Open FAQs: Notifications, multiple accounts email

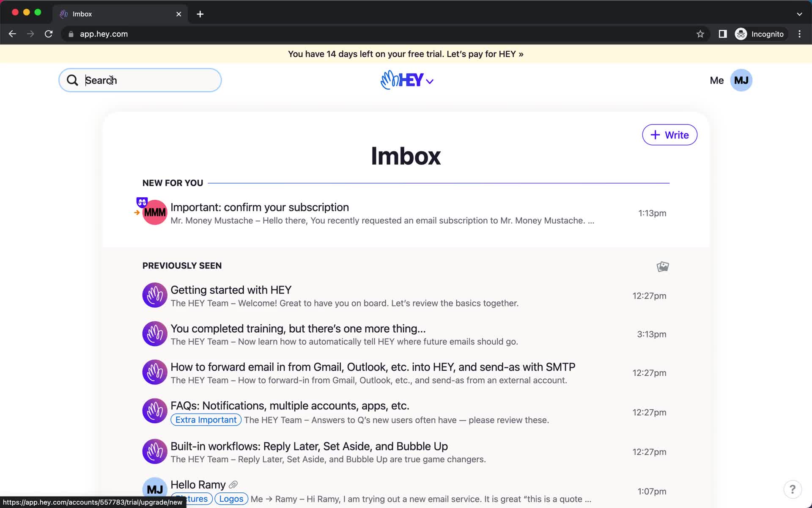point(404,412)
